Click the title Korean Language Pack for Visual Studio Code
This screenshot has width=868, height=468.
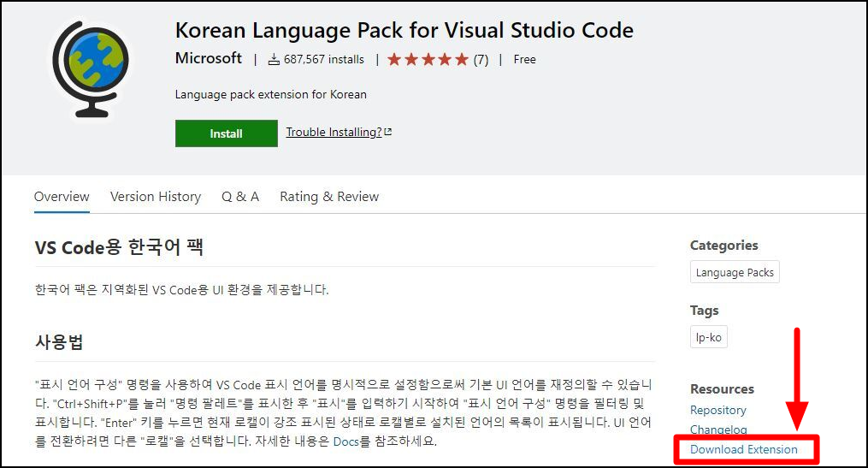pyautogui.click(x=404, y=30)
